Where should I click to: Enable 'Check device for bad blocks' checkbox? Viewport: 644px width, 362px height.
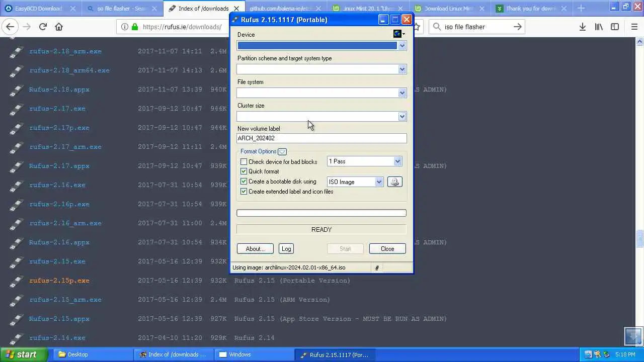[244, 162]
